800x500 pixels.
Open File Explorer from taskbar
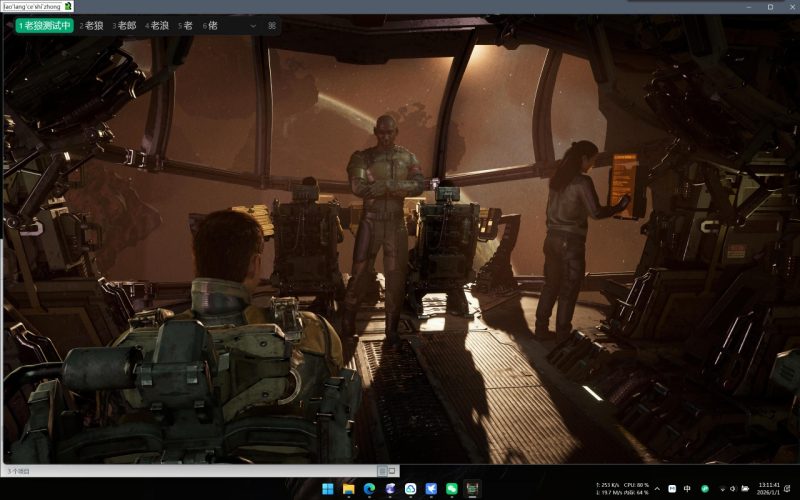[x=348, y=489]
